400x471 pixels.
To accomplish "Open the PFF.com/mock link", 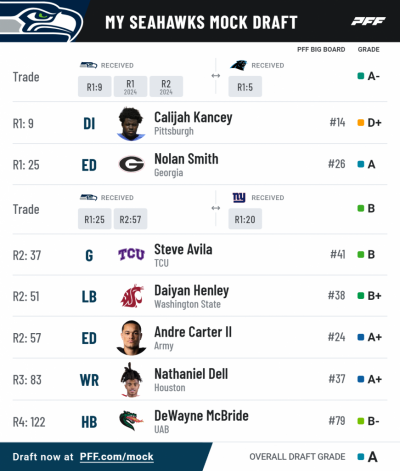I will pyautogui.click(x=117, y=457).
